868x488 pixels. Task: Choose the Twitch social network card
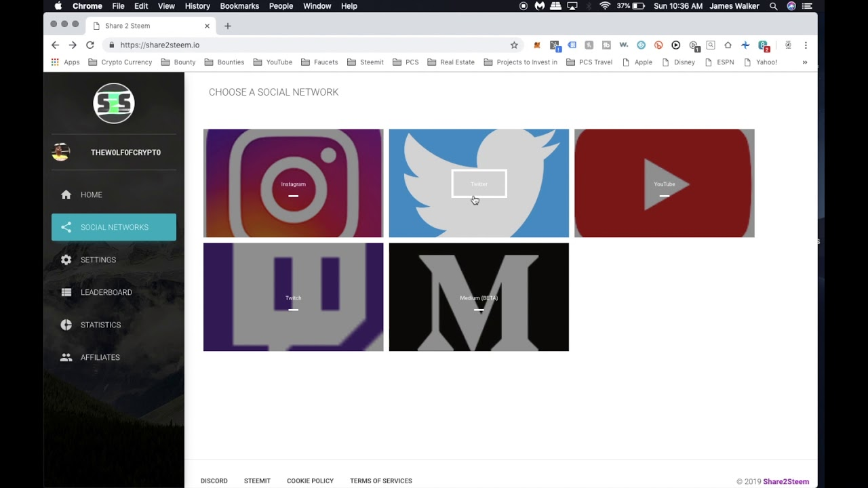pyautogui.click(x=293, y=297)
